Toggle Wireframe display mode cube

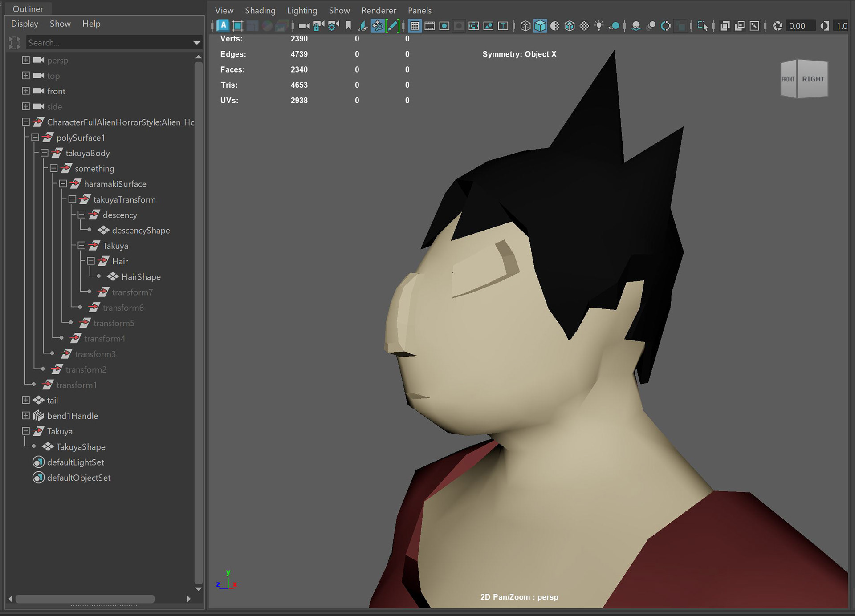(x=525, y=26)
